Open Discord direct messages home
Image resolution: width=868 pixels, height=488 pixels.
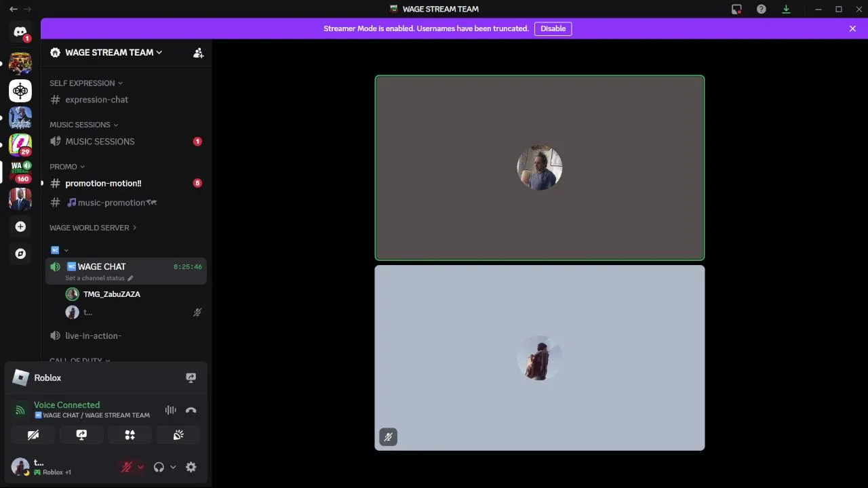[20, 32]
